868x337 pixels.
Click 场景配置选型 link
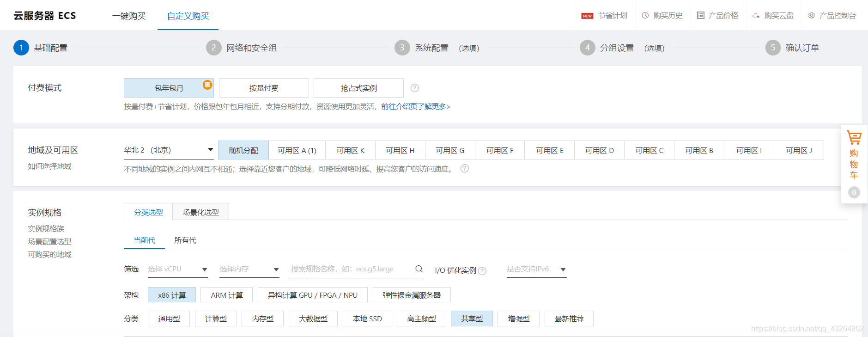[49, 241]
